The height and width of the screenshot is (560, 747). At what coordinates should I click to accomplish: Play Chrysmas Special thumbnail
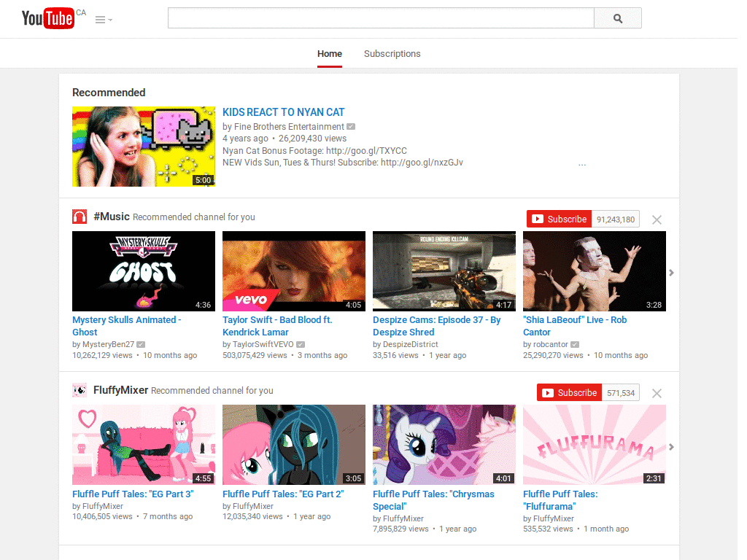click(x=444, y=445)
